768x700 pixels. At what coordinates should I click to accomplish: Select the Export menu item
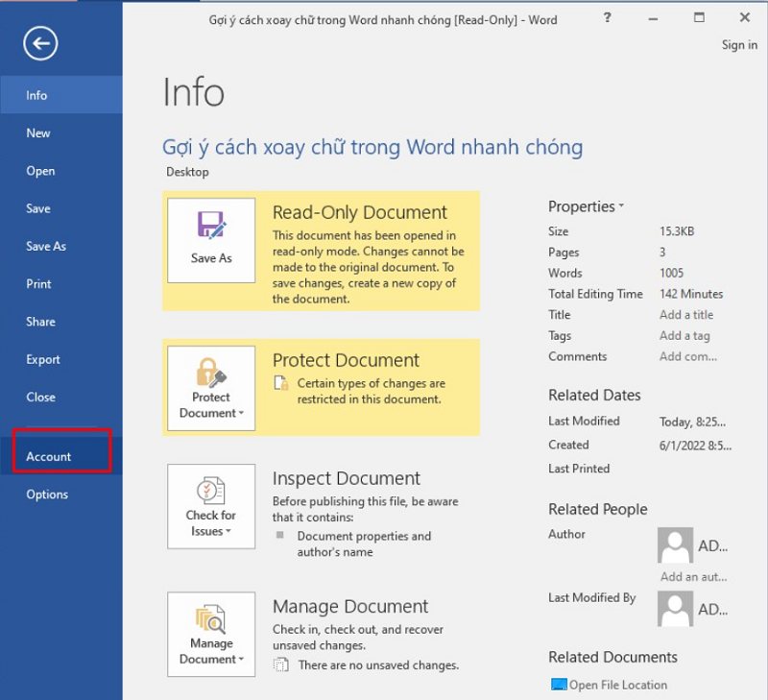(43, 359)
